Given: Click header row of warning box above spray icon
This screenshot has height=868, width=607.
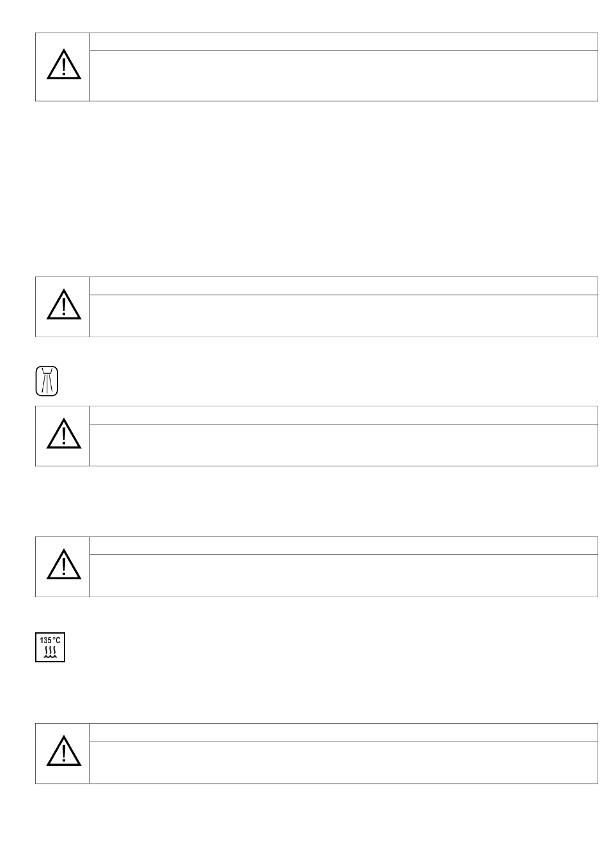Looking at the screenshot, I should click(x=344, y=286).
